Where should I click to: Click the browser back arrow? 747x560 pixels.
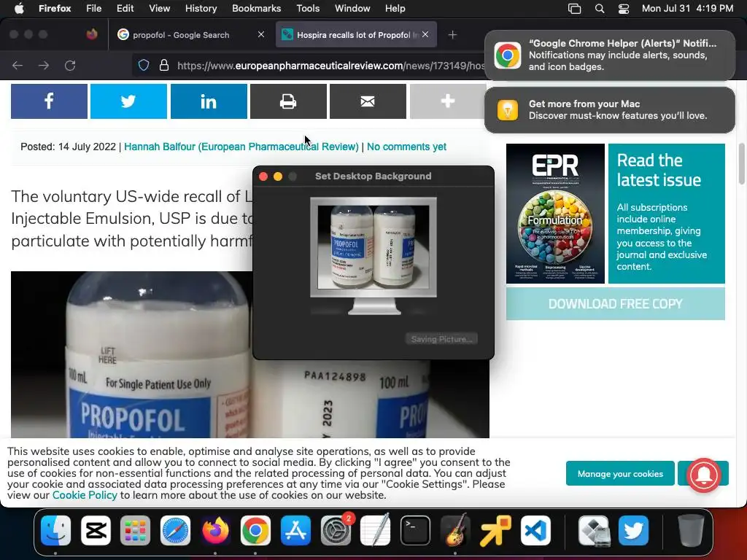pos(18,65)
